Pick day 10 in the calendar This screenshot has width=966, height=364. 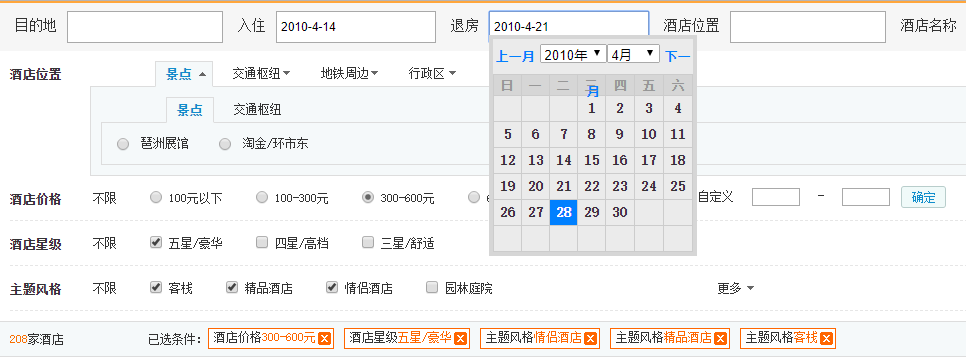point(648,134)
